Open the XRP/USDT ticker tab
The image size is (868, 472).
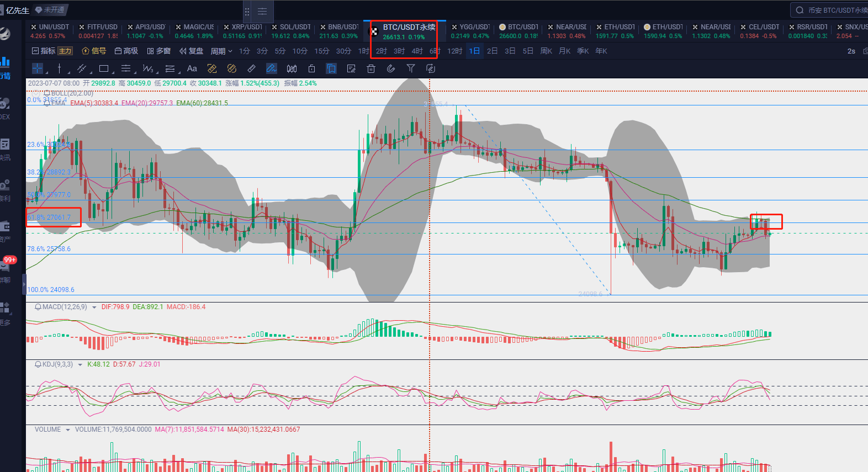coord(242,31)
